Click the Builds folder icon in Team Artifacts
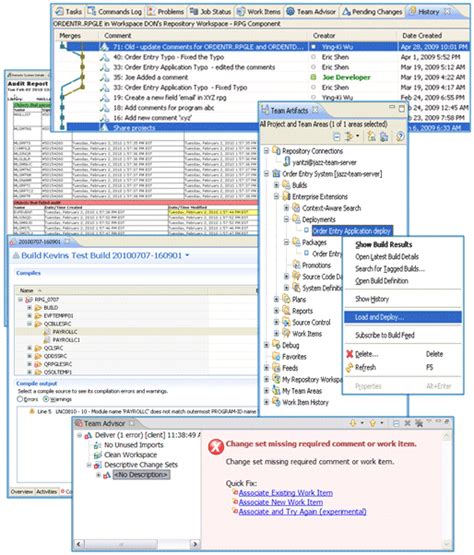Screen dimensions: 474x555 pos(286,185)
